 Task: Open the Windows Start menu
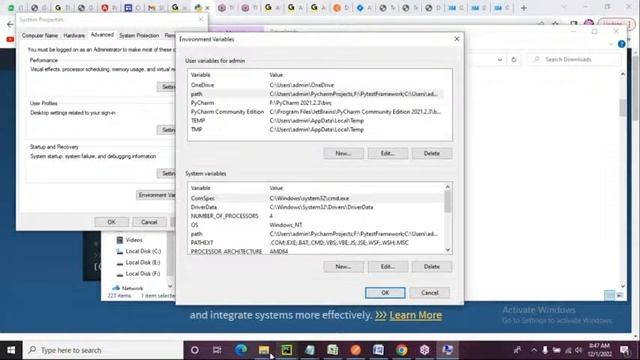coord(11,350)
